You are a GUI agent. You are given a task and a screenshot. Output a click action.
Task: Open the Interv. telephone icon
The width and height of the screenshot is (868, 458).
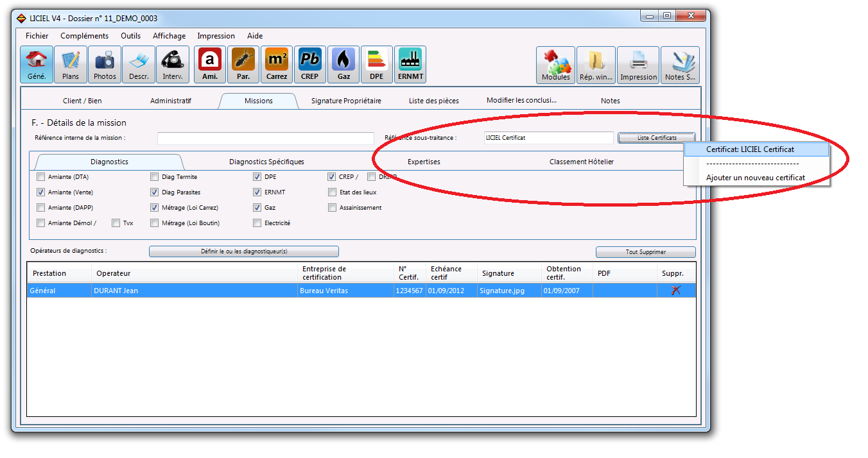point(173,65)
